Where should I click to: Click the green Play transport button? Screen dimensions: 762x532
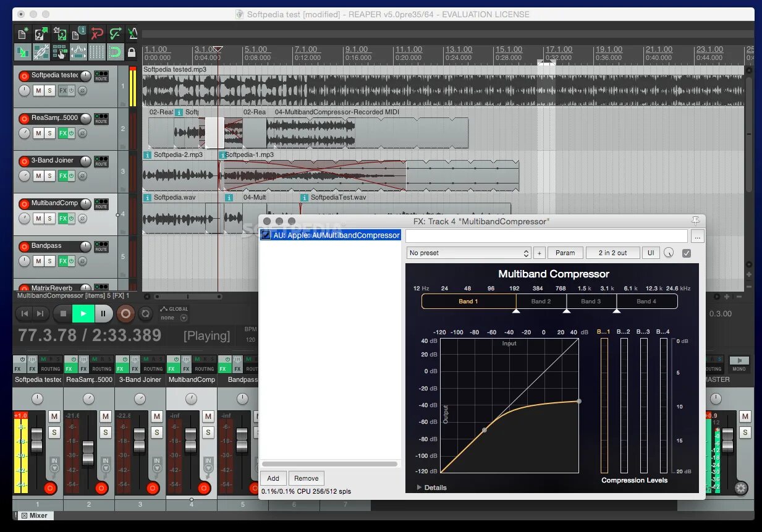coord(83,314)
